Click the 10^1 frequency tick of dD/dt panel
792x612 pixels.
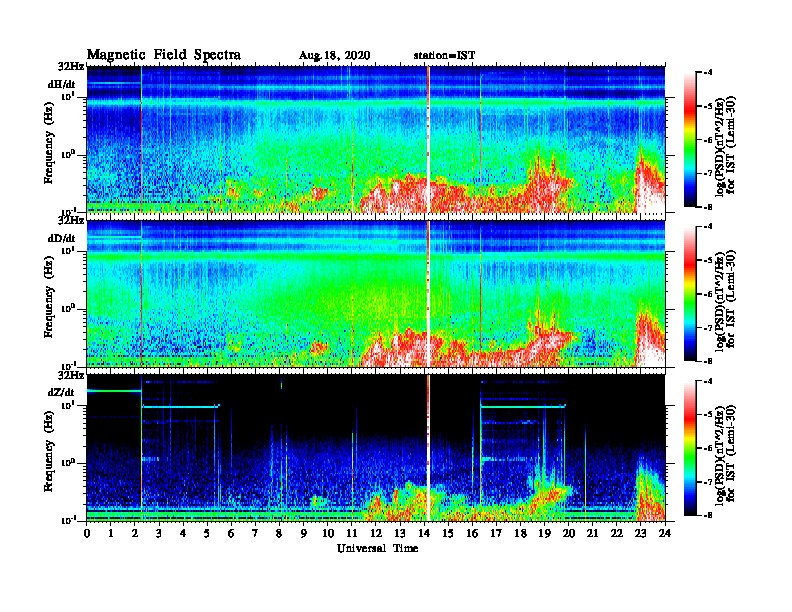tap(68, 250)
